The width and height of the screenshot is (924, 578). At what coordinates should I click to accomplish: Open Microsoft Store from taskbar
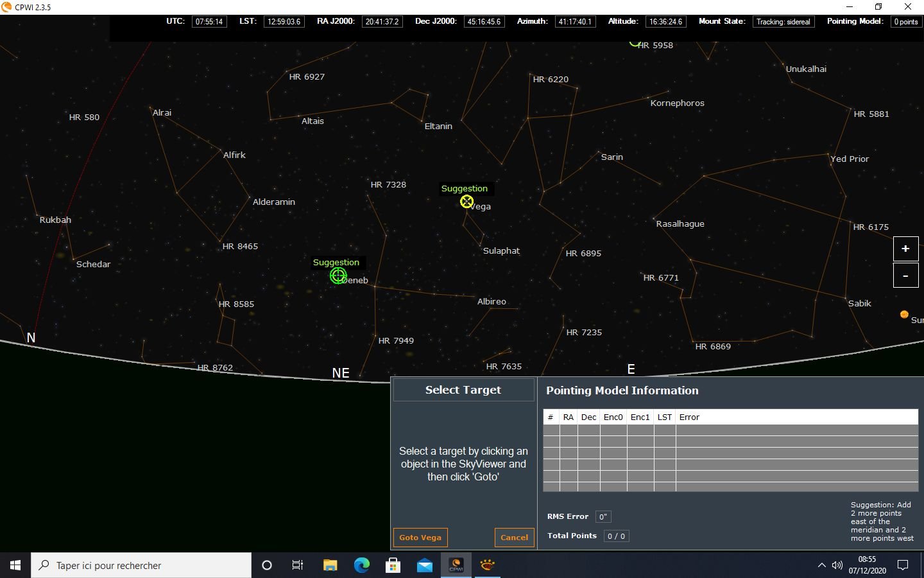pos(393,565)
